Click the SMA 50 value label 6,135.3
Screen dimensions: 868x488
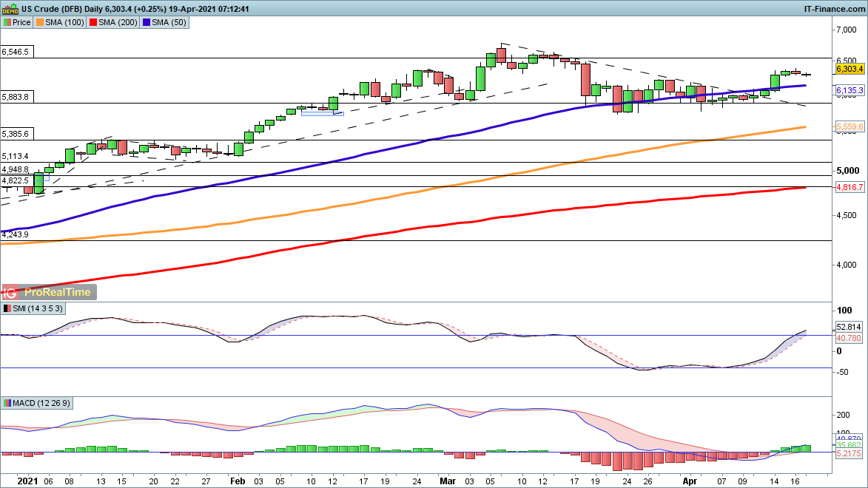point(850,90)
